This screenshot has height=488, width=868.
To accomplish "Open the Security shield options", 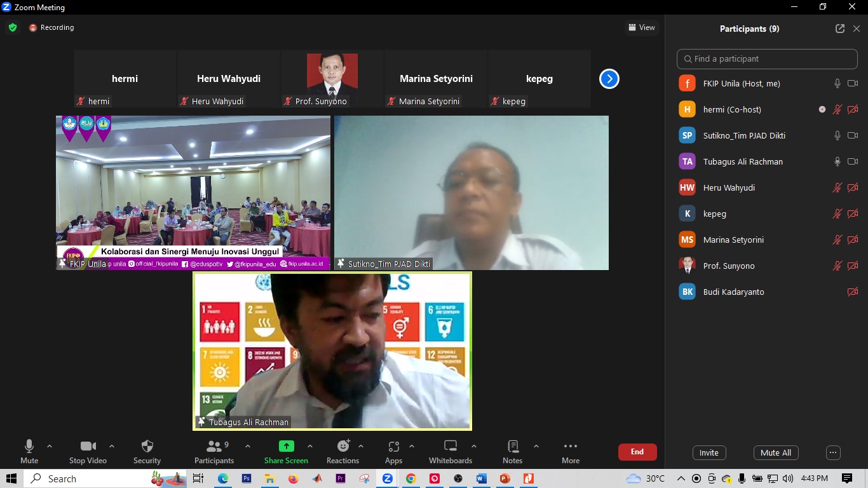I will [x=147, y=451].
